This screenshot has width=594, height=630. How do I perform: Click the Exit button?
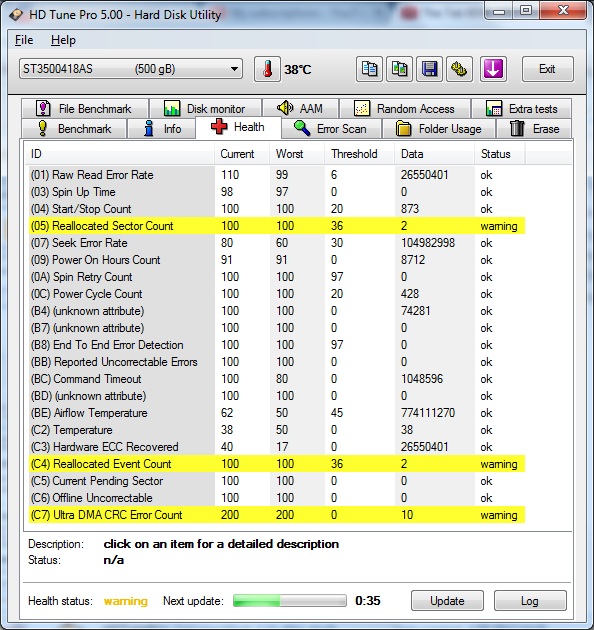(547, 69)
